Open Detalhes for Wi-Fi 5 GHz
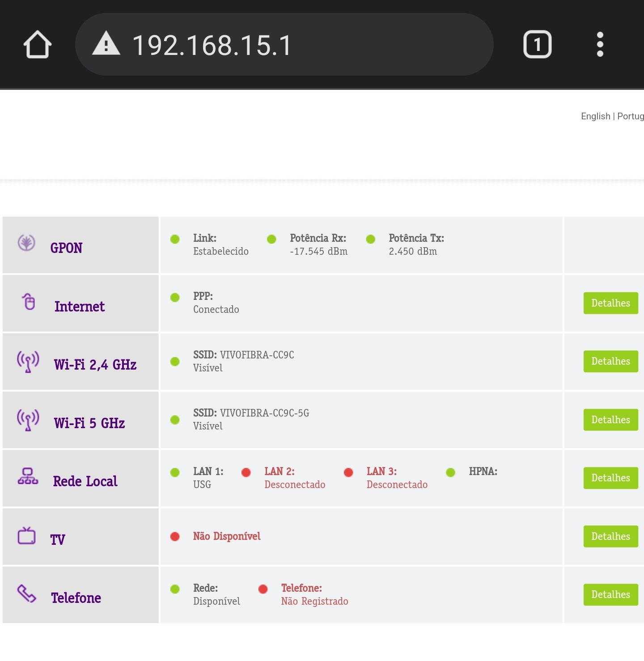 point(610,420)
